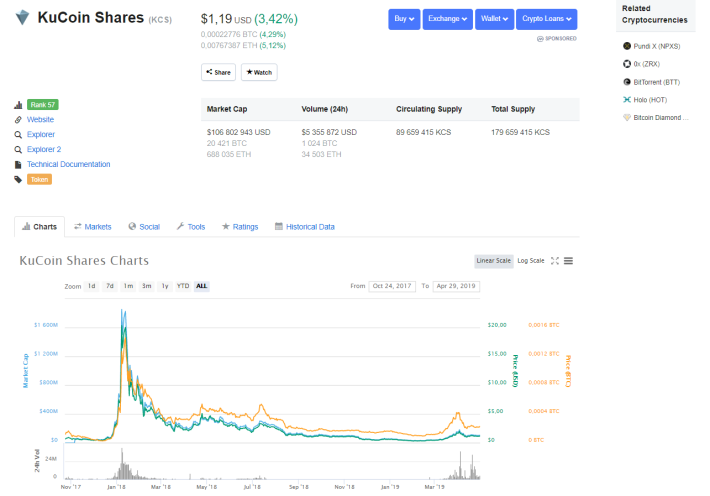Screen dimensions: 710x496
Task: Switch chart to Log Scale
Action: coord(531,261)
